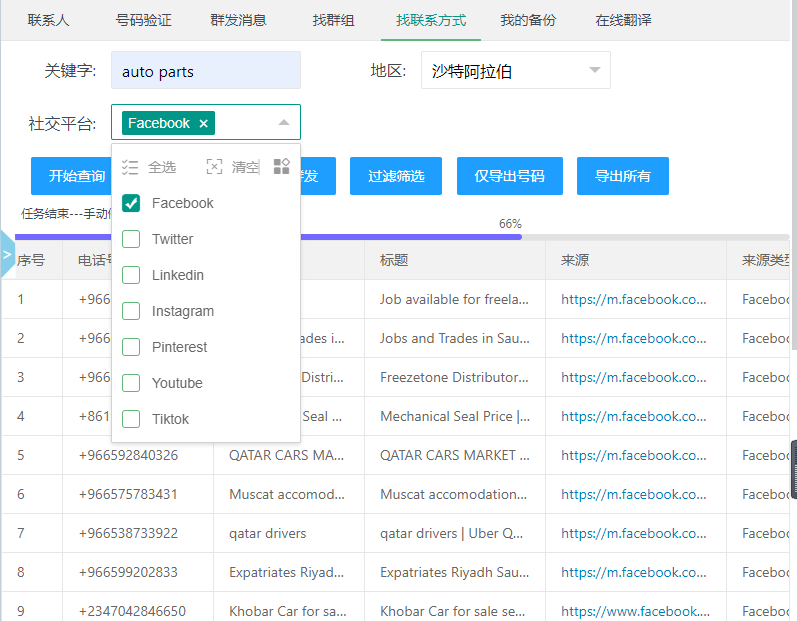Remove the Facebook tag with its x icon
This screenshot has height=621, width=797.
coord(203,123)
